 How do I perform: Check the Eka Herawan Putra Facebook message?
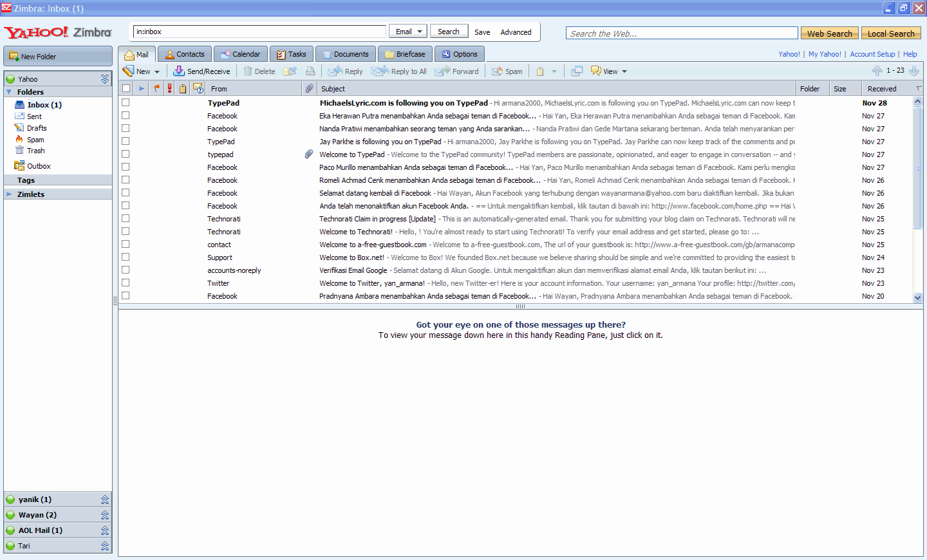coord(126,115)
